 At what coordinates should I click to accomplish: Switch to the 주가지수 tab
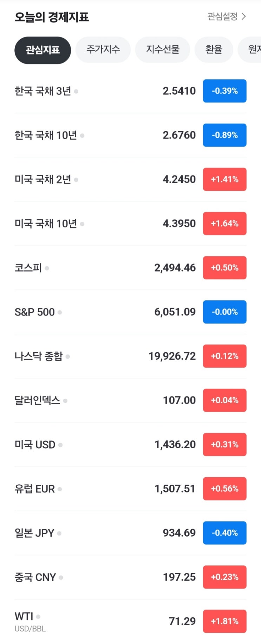(103, 49)
